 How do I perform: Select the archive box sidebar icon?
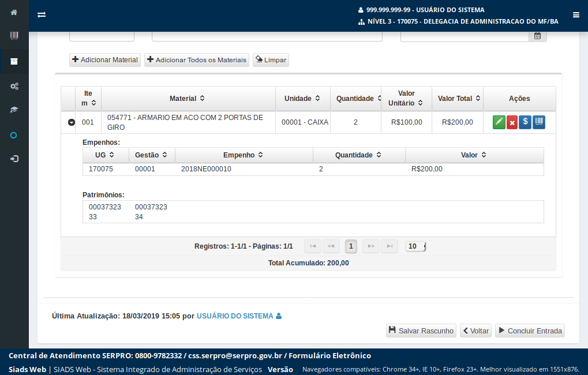point(14,61)
